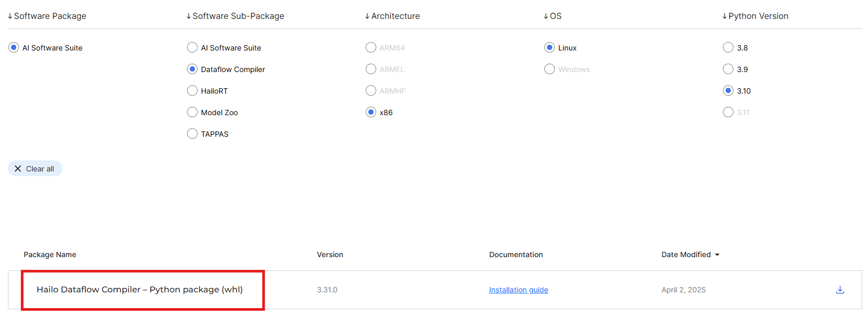Choose HailoRT sub-package option

point(192,91)
